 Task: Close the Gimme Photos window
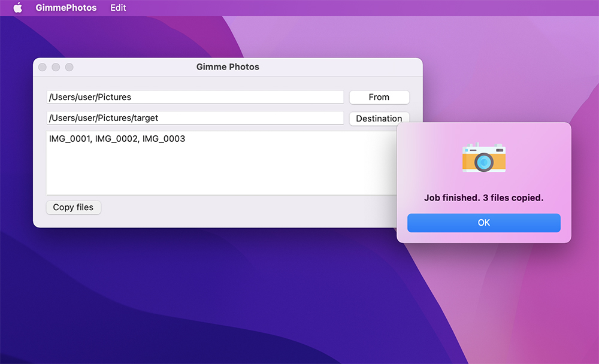[43, 67]
